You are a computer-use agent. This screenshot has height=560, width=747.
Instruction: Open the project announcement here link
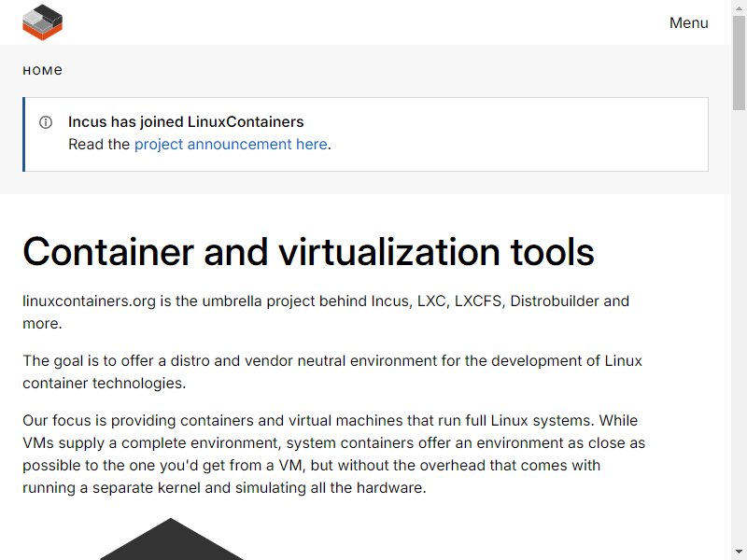[x=231, y=145]
